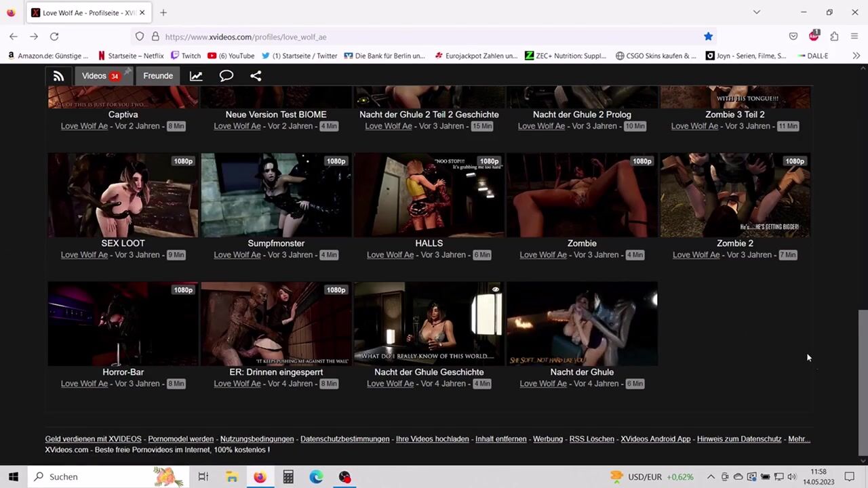Show more bookmarks with the overflow chevron
868x488 pixels.
click(856, 56)
